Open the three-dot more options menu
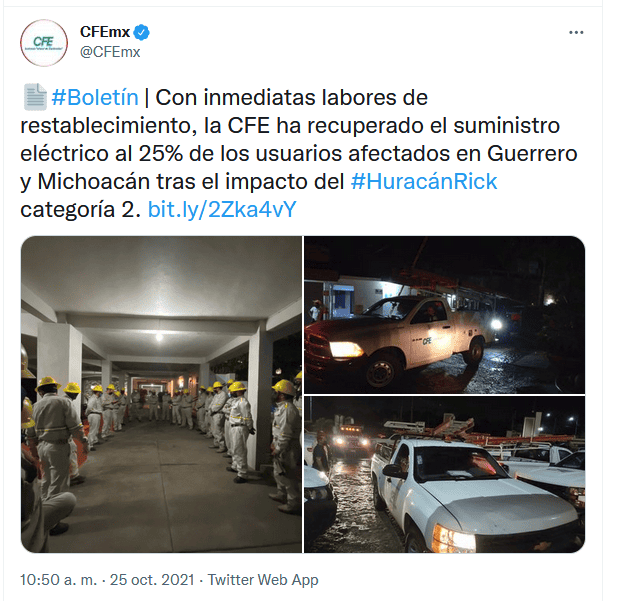 [x=576, y=32]
